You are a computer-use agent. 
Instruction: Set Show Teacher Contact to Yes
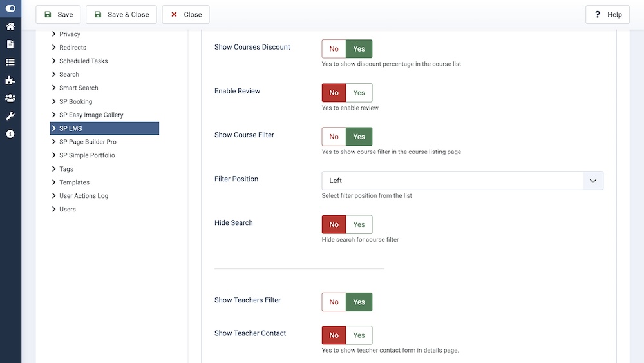click(359, 335)
